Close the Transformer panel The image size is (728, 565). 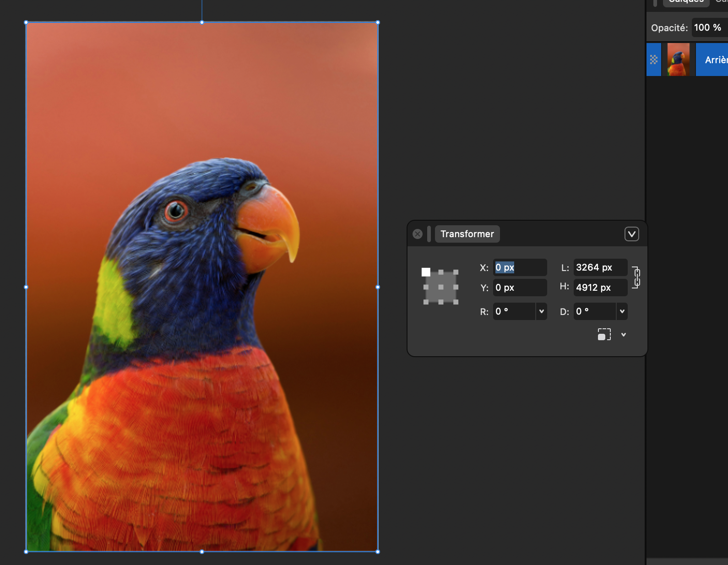(x=418, y=234)
